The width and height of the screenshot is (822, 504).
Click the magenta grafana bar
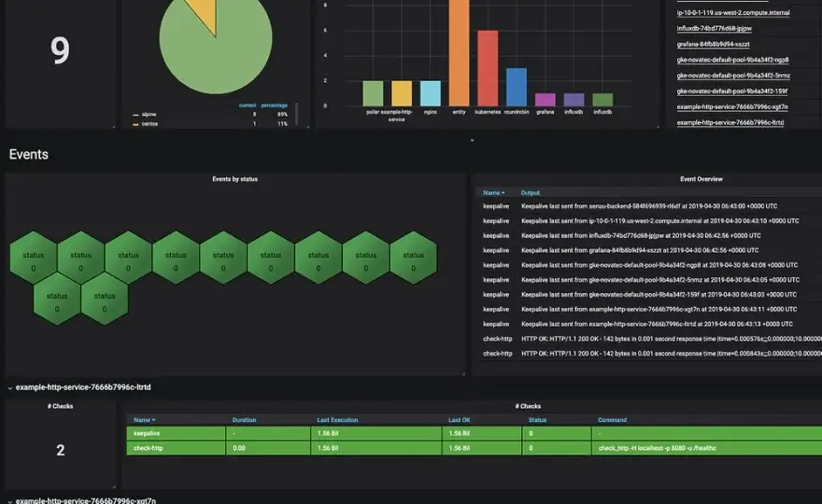coord(546,100)
